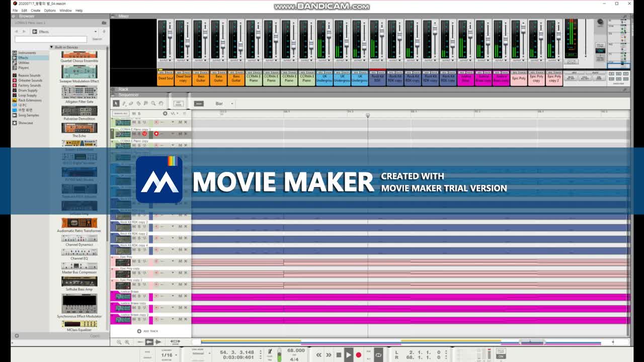The image size is (644, 362).
Task: Select the Mute tool in sequencer toolbar
Action: click(x=146, y=104)
